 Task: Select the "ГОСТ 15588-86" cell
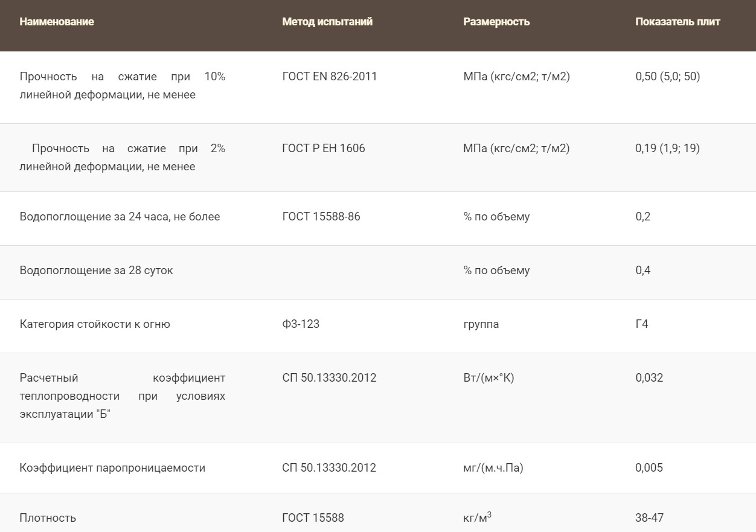[x=321, y=217]
